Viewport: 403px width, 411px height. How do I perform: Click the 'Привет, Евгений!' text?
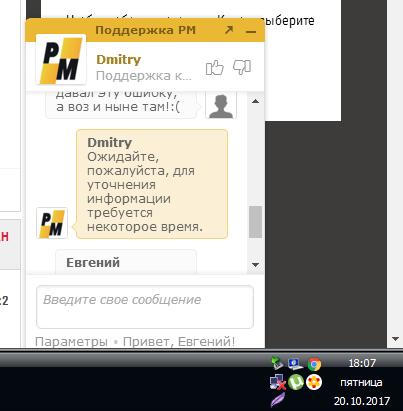point(179,342)
